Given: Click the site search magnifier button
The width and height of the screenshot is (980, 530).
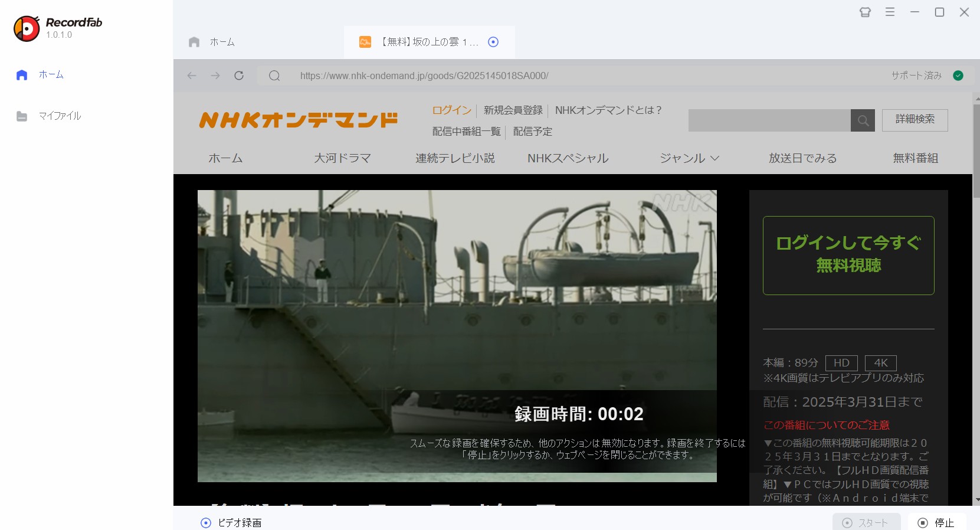Looking at the screenshot, I should (863, 120).
